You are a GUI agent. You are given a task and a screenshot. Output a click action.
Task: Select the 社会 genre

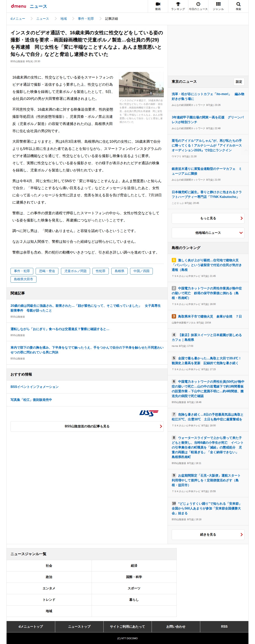click(x=49, y=565)
